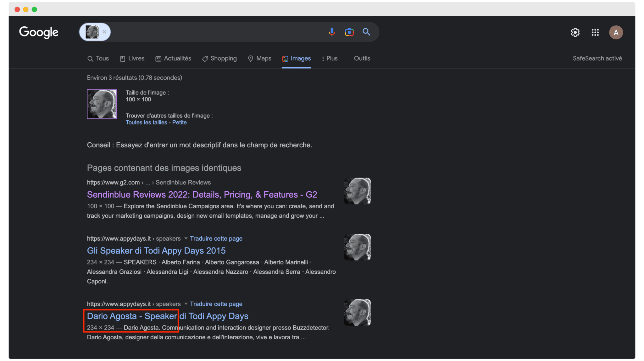Image resolution: width=644 pixels, height=361 pixels.
Task: Click appydays.it speakers URL above Dario Agosta
Action: point(134,304)
